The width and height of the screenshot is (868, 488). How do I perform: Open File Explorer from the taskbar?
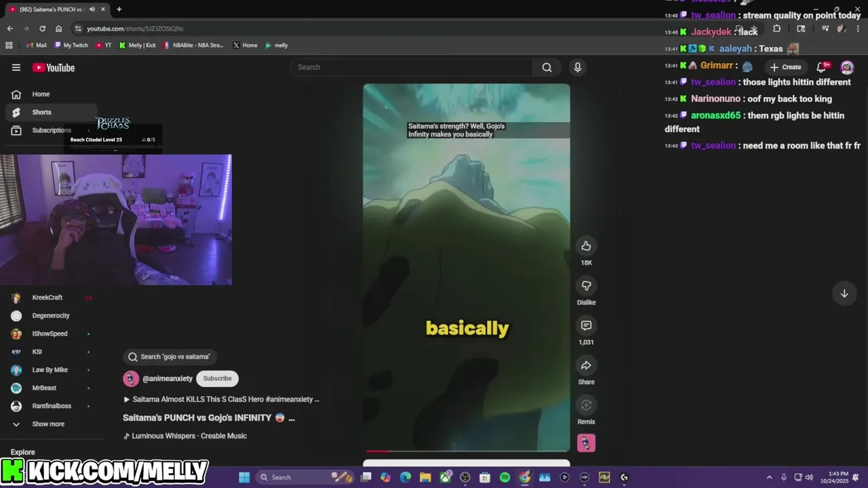[425, 477]
